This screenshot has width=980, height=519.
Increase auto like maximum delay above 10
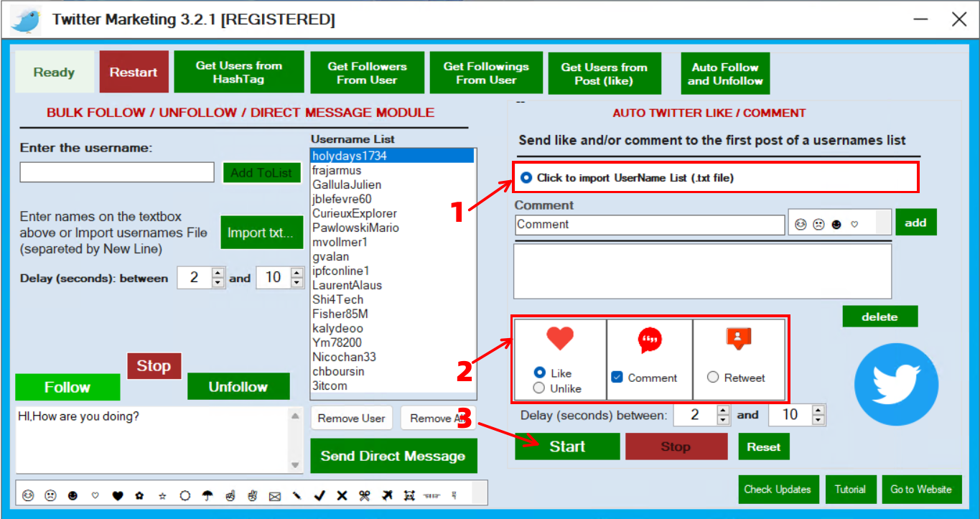pyautogui.click(x=818, y=411)
